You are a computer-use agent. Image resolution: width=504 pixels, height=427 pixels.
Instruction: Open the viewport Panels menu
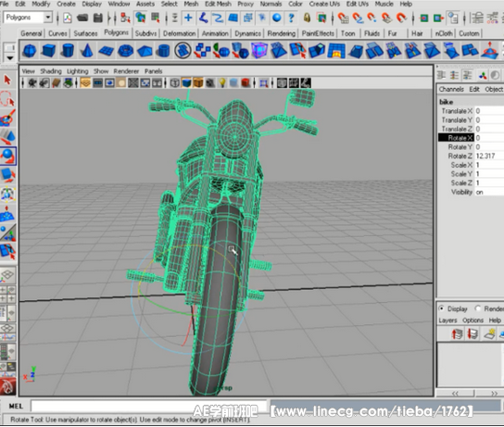(153, 71)
